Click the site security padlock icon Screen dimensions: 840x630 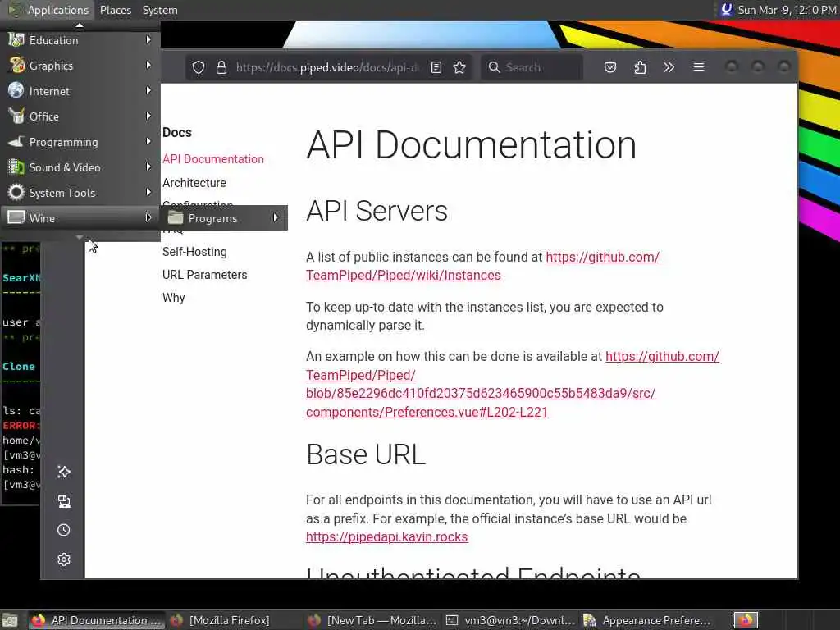point(221,67)
